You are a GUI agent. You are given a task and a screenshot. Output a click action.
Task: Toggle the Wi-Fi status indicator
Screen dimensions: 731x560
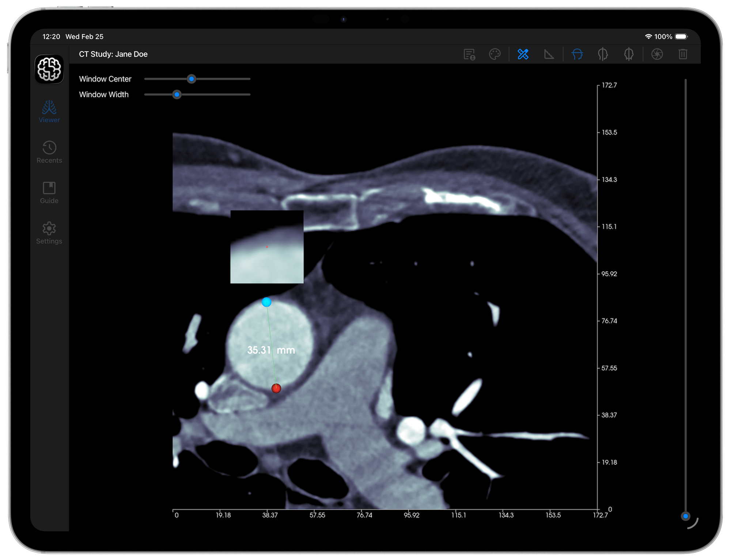tap(649, 37)
